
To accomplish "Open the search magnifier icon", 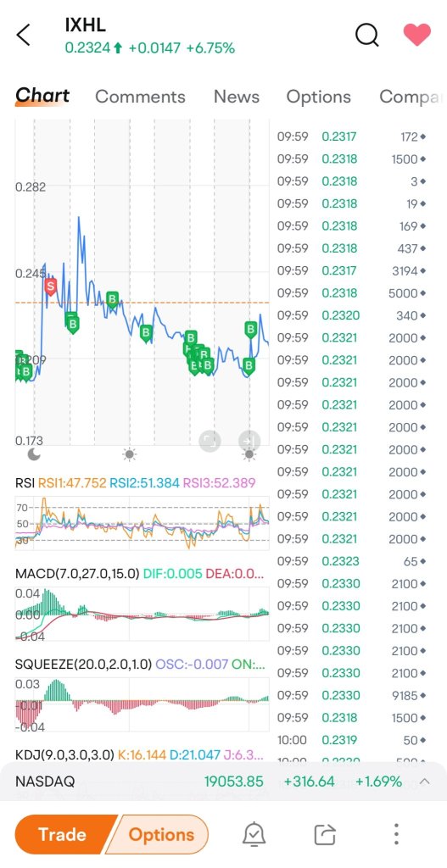I will 366,36.
